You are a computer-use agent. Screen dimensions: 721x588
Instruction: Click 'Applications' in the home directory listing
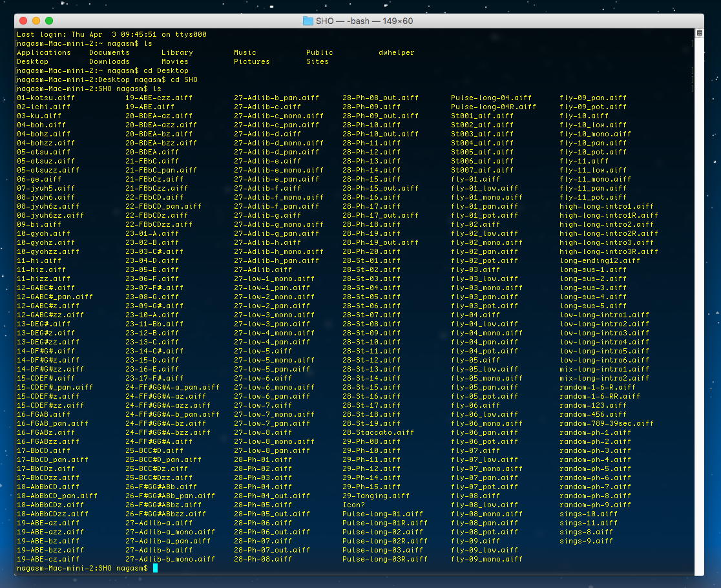44,52
